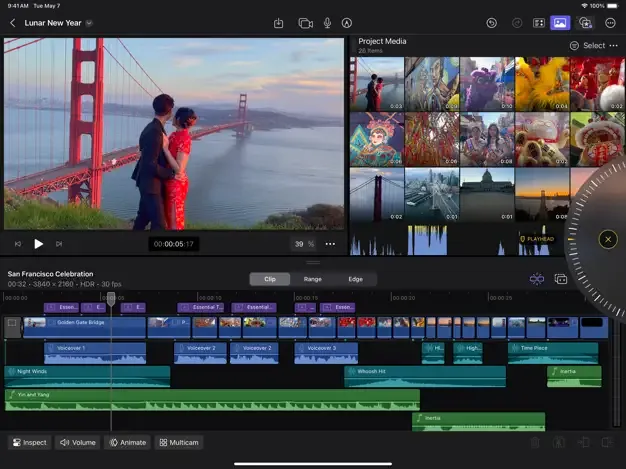Screen dimensions: 626x469
Task: Open the effects and favorites browser icon
Action: point(585,23)
